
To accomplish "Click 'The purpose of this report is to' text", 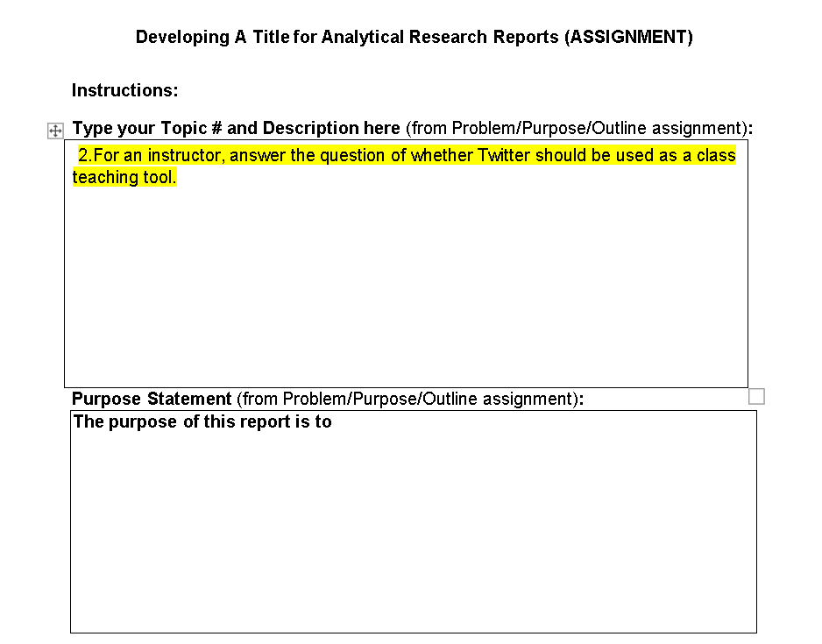I will [x=202, y=421].
